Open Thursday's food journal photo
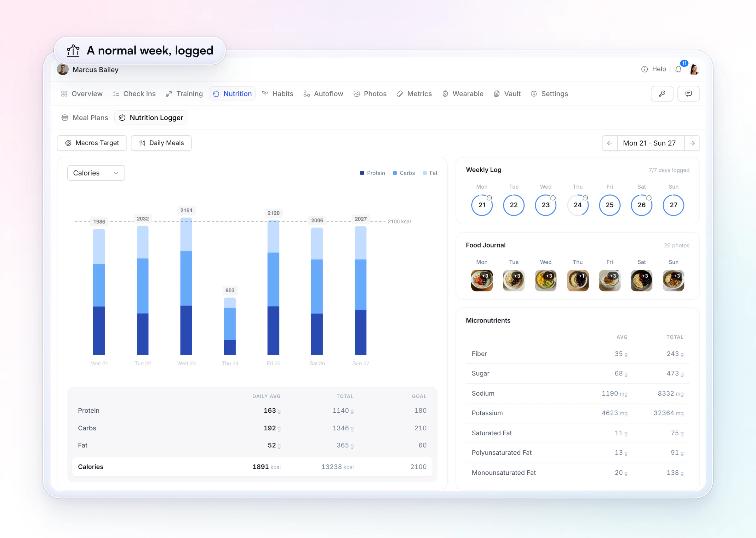This screenshot has height=538, width=756. [578, 281]
